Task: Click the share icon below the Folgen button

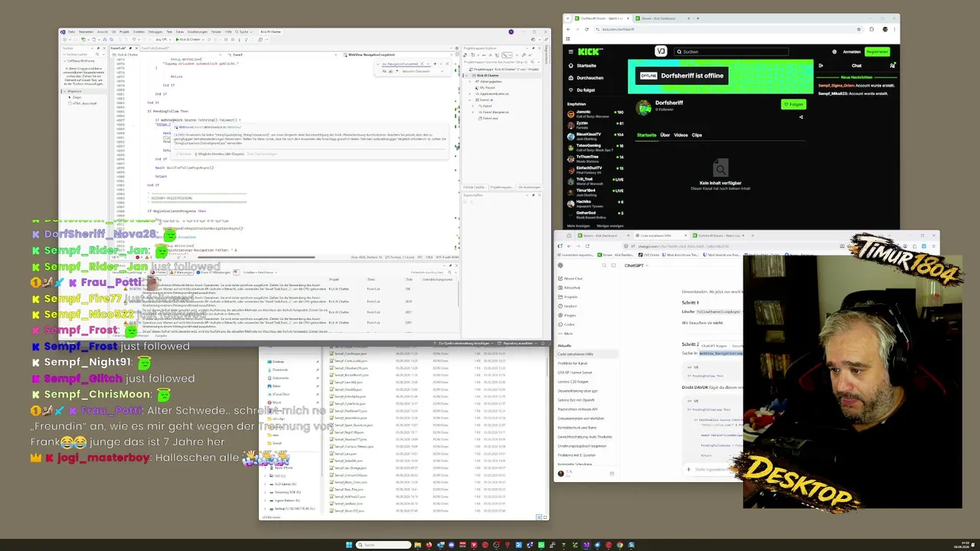Action: click(x=801, y=117)
